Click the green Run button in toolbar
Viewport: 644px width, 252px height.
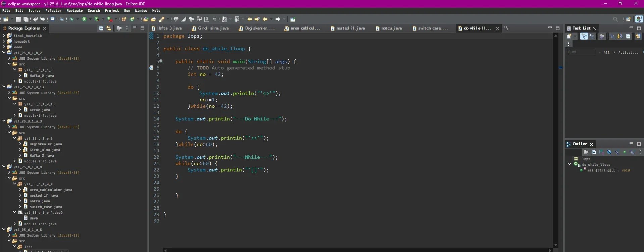click(x=84, y=19)
